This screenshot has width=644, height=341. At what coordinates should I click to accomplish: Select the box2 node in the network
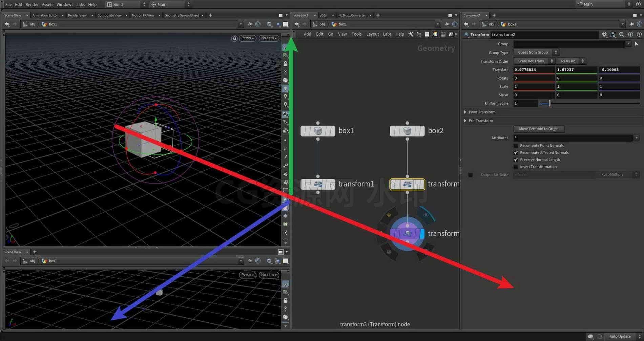[407, 131]
